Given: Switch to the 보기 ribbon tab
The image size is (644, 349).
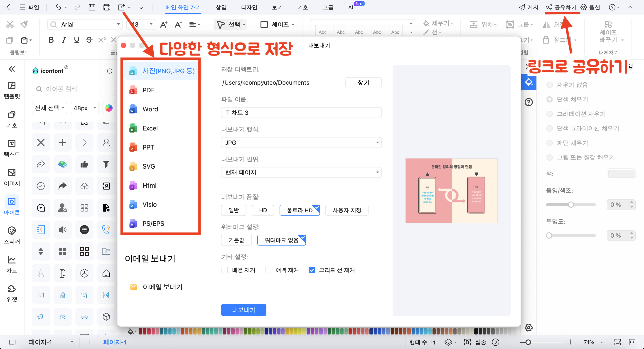Looking at the screenshot, I should tap(277, 7).
